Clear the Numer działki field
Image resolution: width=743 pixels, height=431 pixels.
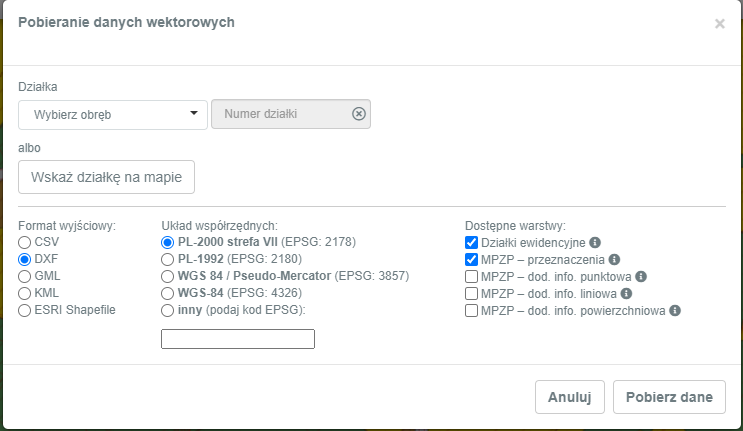(359, 114)
